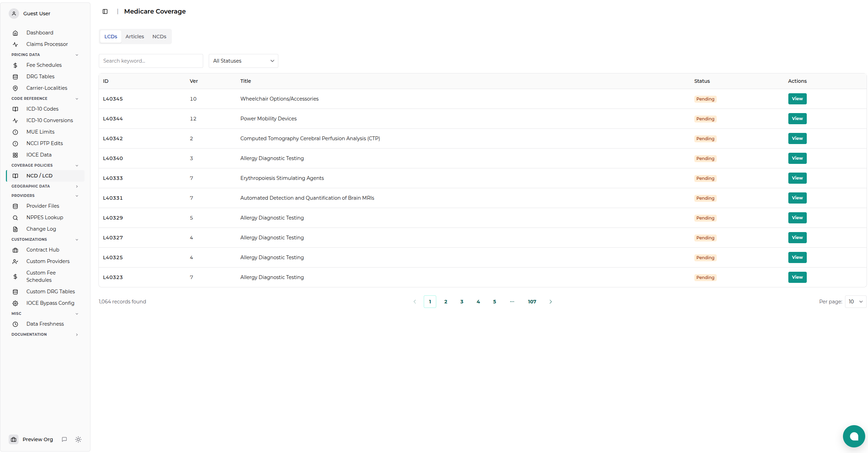Click the IOCE Bypass Config gear icon

coord(15,303)
